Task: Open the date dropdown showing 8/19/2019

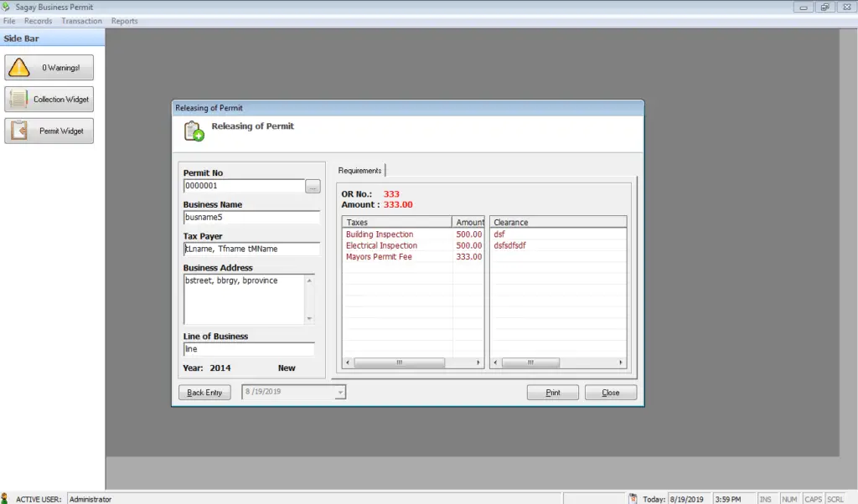Action: coord(339,392)
